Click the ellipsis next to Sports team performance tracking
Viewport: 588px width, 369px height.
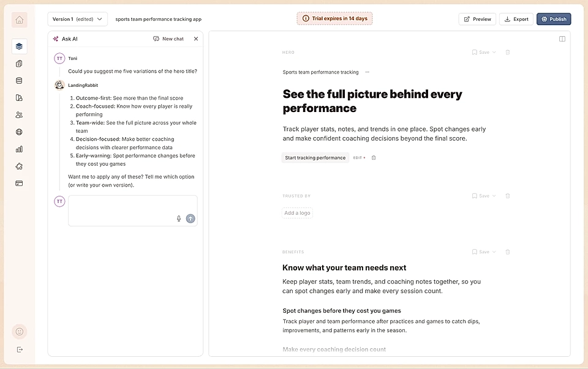[367, 72]
